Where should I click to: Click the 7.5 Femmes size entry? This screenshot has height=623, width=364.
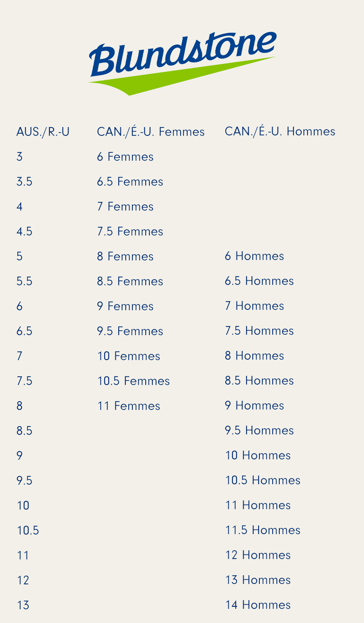(x=130, y=232)
